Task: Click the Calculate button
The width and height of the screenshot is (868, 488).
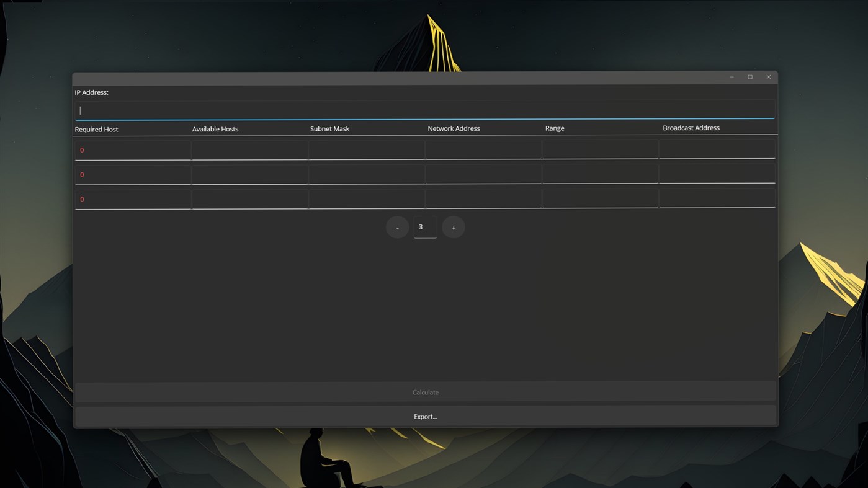Action: (x=426, y=392)
